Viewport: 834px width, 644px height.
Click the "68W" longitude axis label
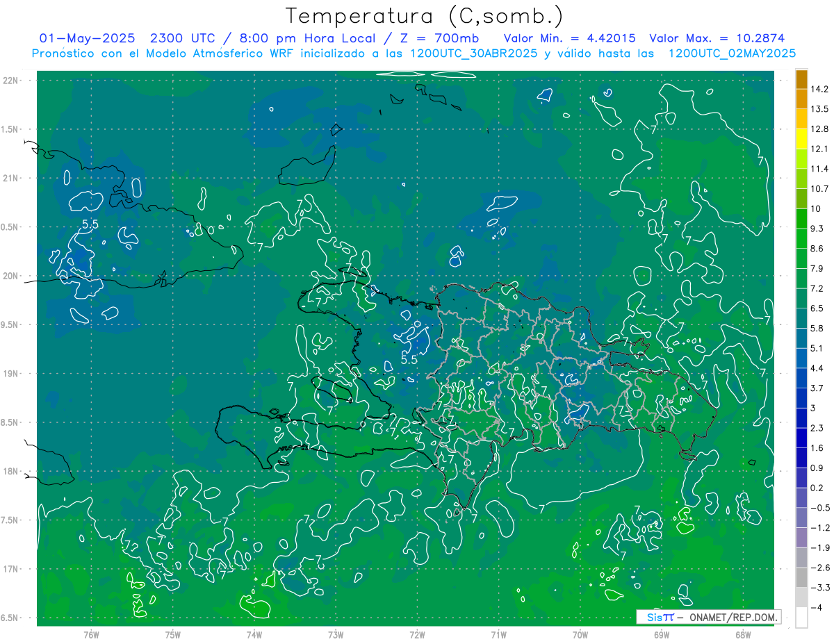click(743, 635)
